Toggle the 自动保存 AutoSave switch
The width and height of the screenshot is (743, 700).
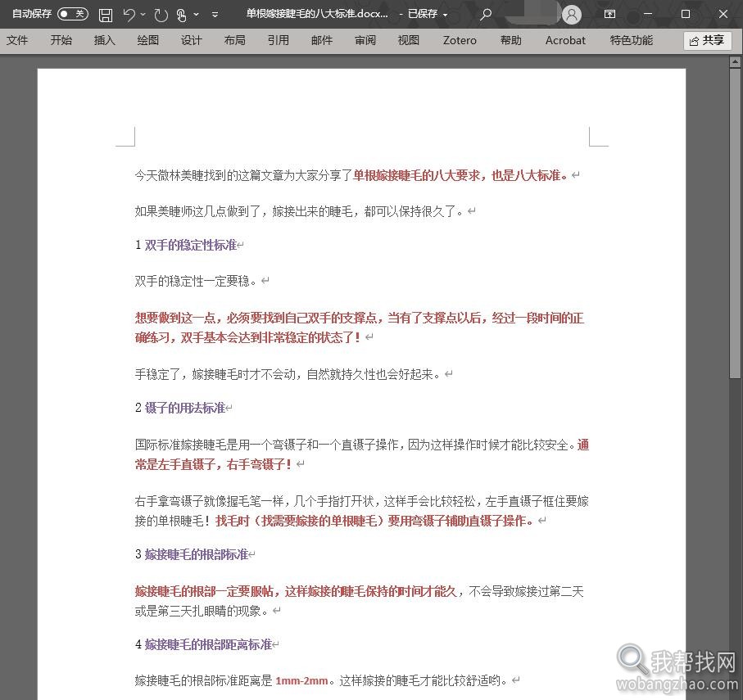(x=73, y=14)
